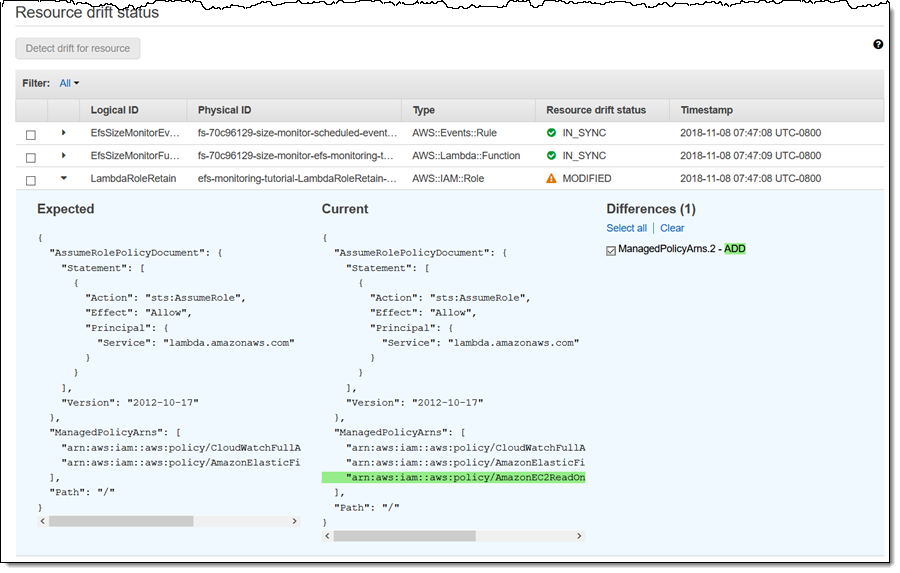Screen dimensions: 900x573
Task: Click the Clear differences link
Action: click(672, 228)
